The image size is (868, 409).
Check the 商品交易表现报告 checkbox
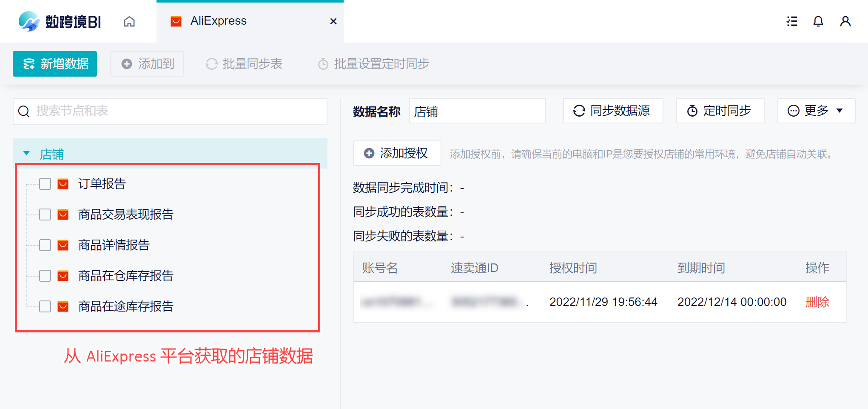pos(45,215)
